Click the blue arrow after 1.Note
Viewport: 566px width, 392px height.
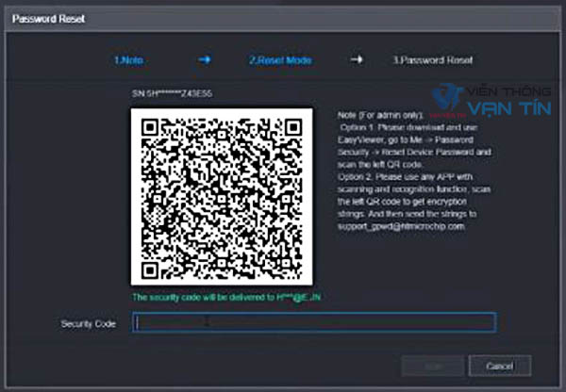point(205,59)
